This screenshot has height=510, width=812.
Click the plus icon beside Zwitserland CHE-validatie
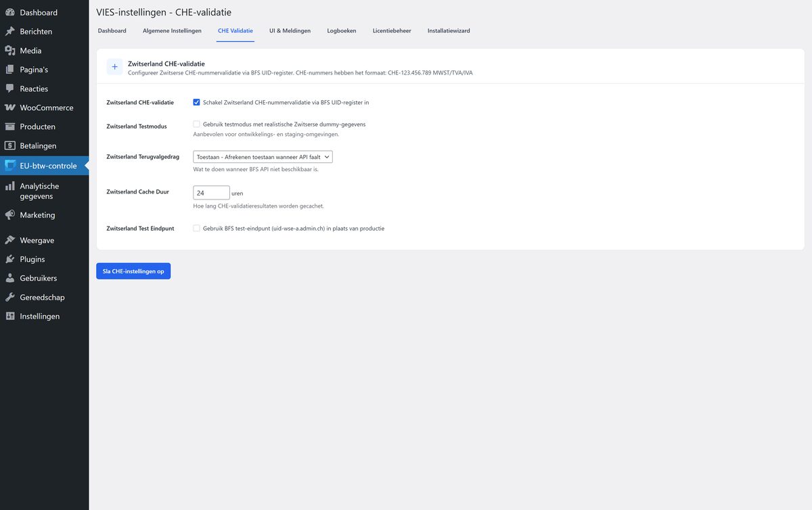tap(114, 67)
